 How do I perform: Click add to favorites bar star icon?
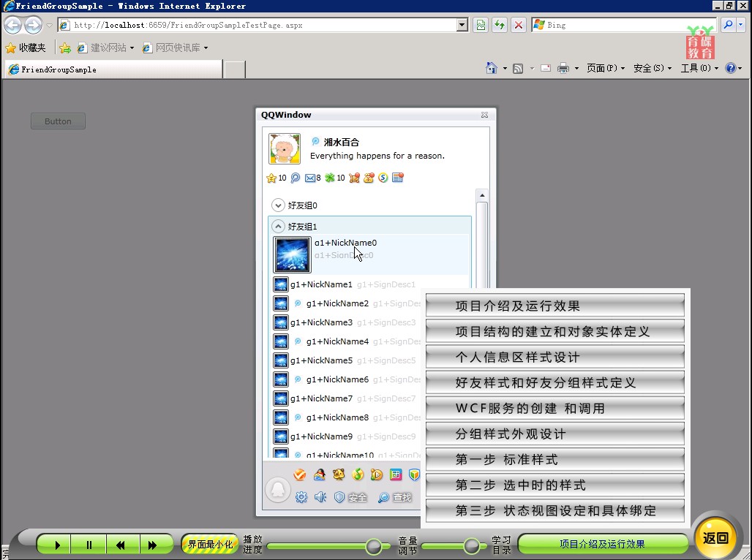(65, 48)
